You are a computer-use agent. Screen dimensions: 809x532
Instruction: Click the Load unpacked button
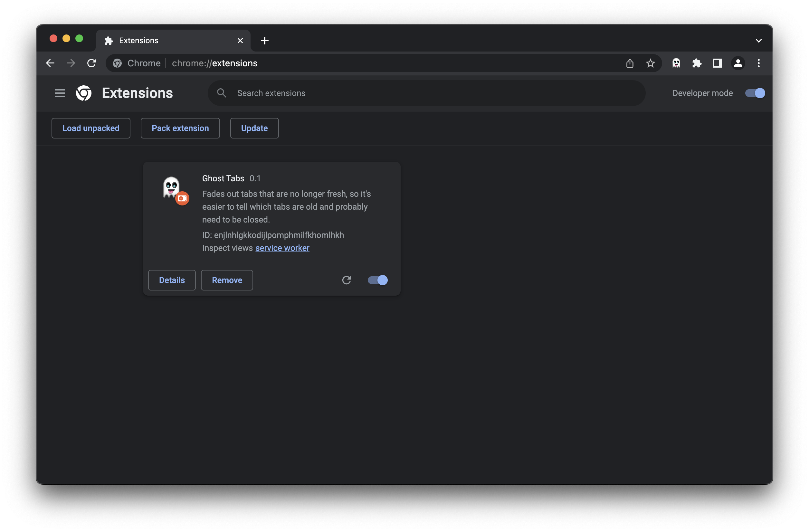pos(91,128)
